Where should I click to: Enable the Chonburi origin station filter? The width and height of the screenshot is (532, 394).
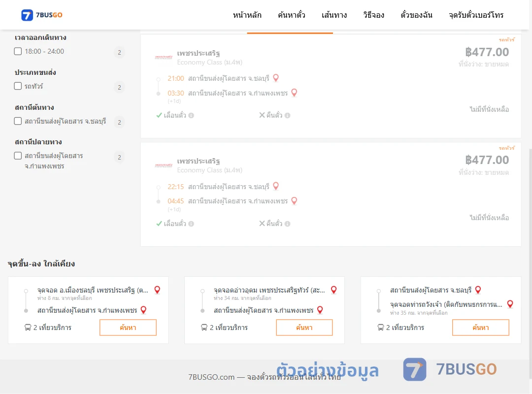(x=18, y=121)
